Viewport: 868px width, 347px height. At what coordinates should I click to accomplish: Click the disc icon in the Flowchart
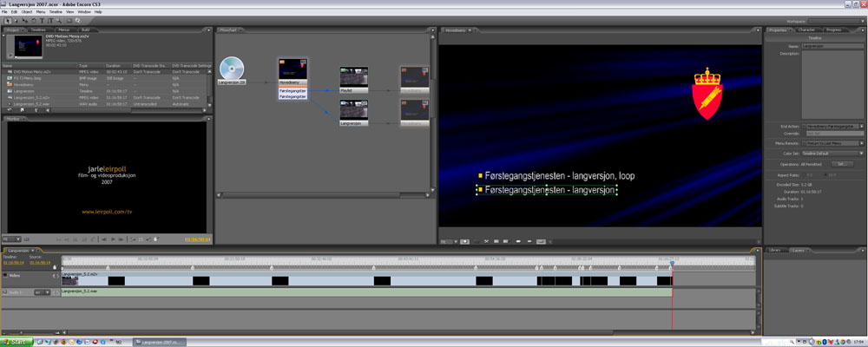(x=232, y=69)
